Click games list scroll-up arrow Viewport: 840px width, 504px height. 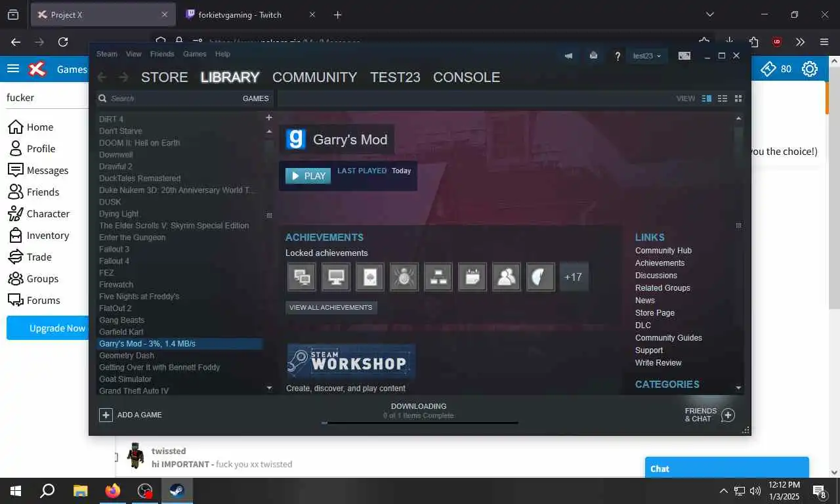[269, 131]
